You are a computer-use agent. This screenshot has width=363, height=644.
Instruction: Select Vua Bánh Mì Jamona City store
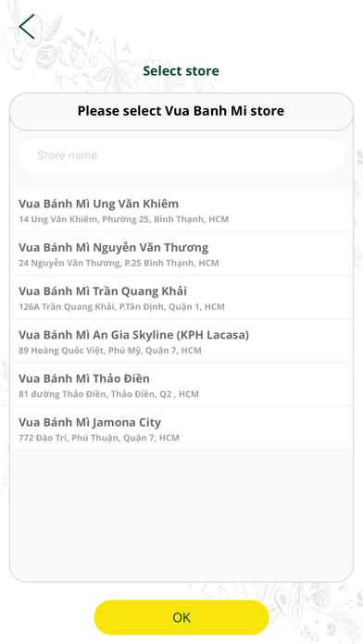coord(182,428)
